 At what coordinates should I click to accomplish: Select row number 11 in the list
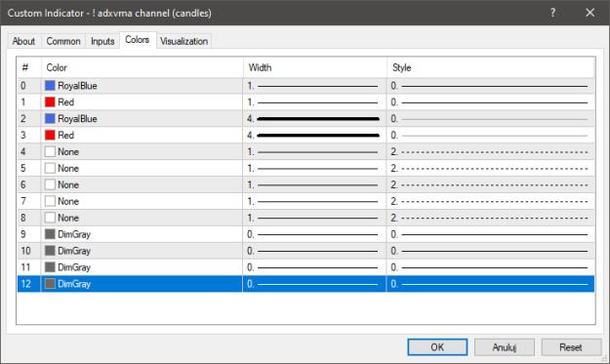click(x=25, y=267)
